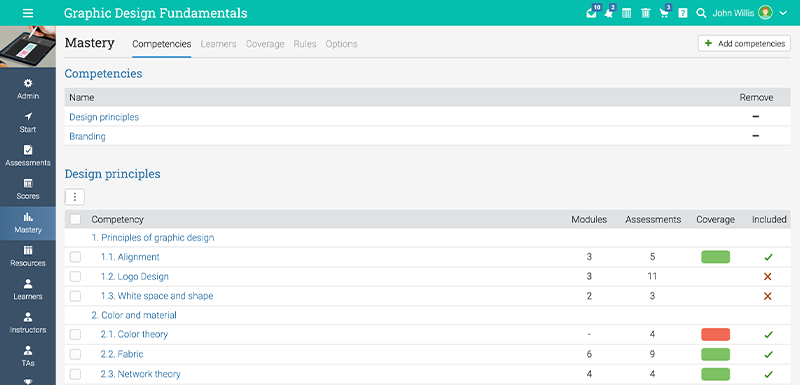Click red coverage bar for Color theory
Viewport: 800px width, 385px height.
click(715, 335)
